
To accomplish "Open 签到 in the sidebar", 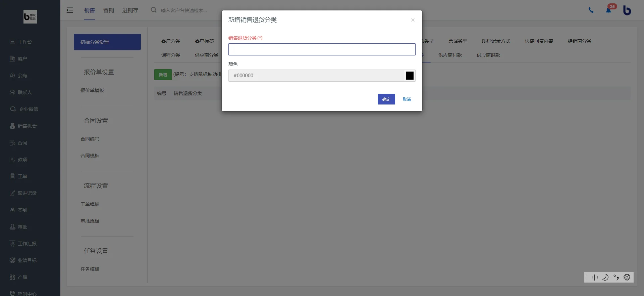I will tap(18, 210).
